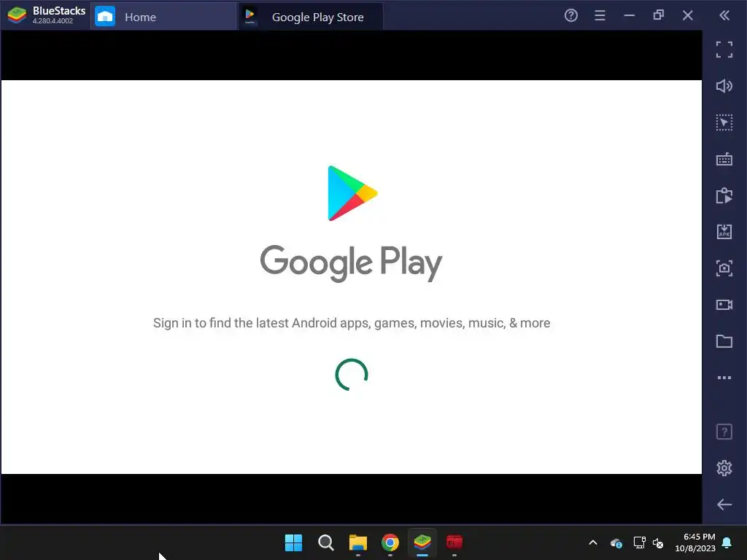The width and height of the screenshot is (747, 560).
Task: Open the hamburger menu in title bar
Action: coord(600,16)
